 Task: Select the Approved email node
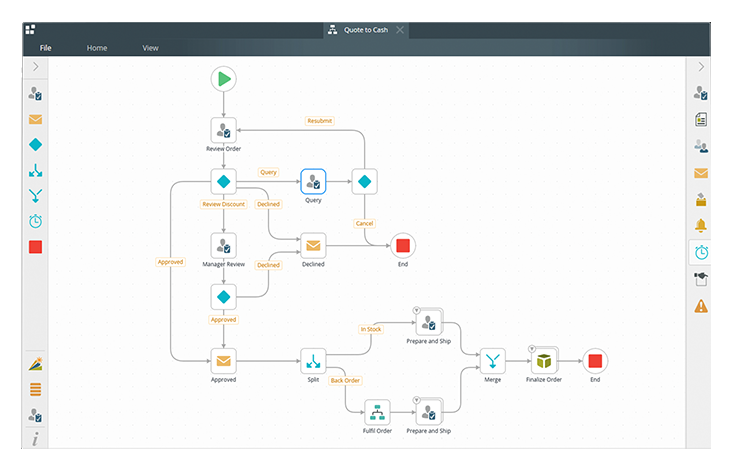click(x=224, y=361)
